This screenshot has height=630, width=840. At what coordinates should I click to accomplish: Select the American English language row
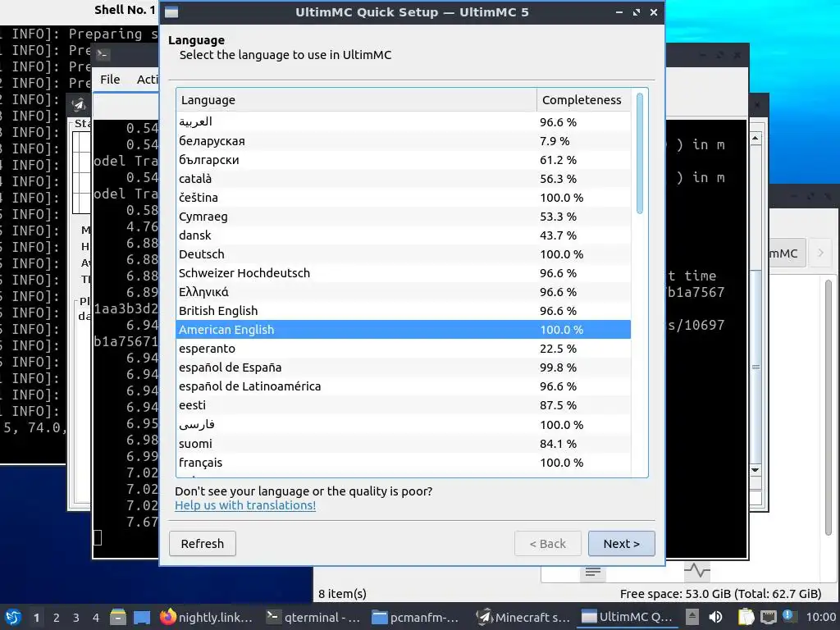pos(404,330)
